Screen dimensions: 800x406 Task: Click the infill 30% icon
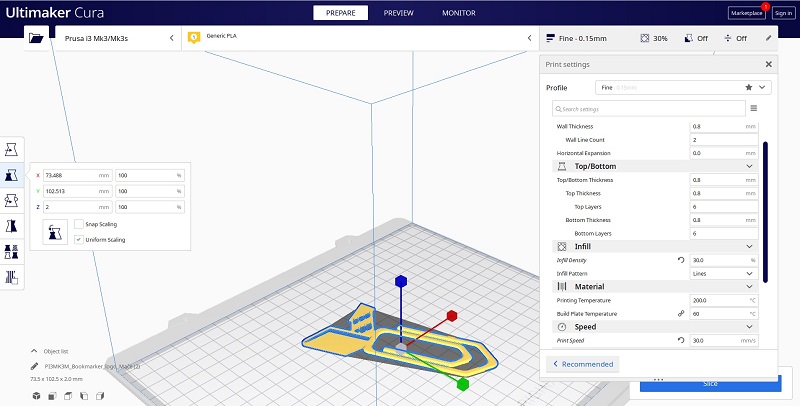pyautogui.click(x=645, y=38)
